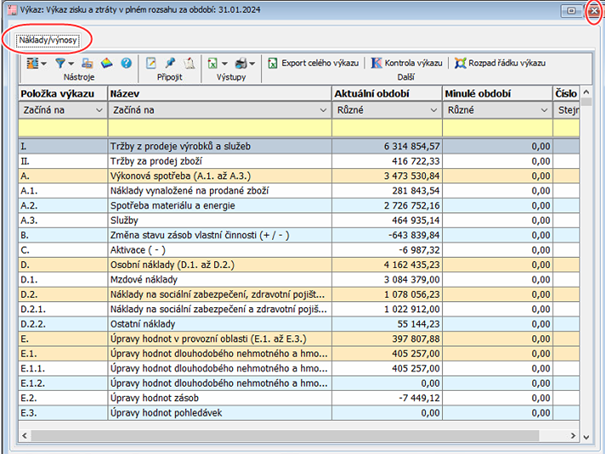Open the Různé dropdown under Aktuální období
This screenshot has width=605, height=454.
coord(433,111)
